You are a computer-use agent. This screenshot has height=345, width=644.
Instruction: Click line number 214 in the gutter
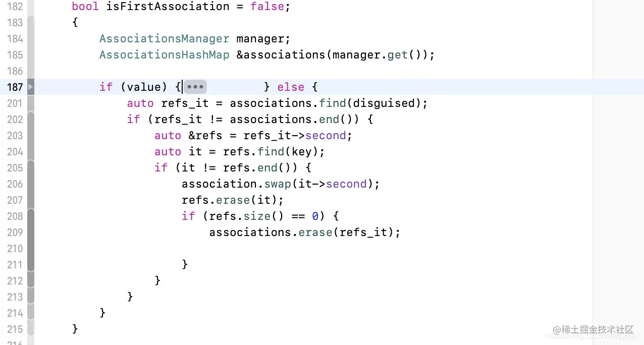click(x=15, y=313)
